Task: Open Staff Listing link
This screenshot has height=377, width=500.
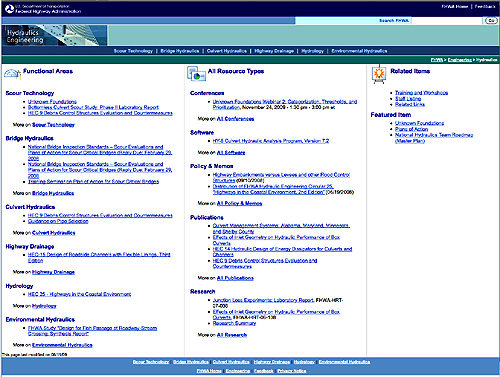Action: [x=408, y=99]
